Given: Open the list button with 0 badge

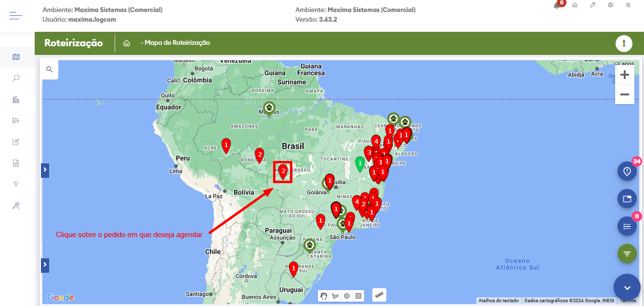Looking at the screenshot, I should 627,226.
